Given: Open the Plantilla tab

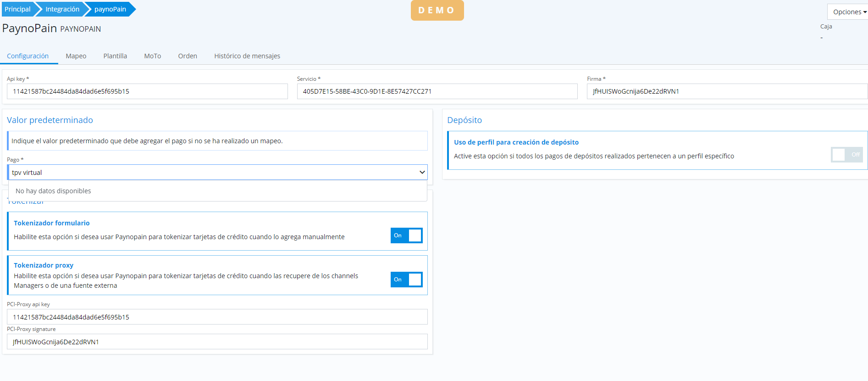Looking at the screenshot, I should [x=115, y=56].
